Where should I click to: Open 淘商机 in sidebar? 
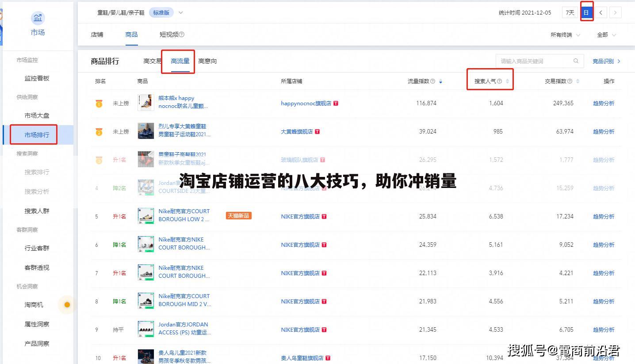(x=34, y=305)
